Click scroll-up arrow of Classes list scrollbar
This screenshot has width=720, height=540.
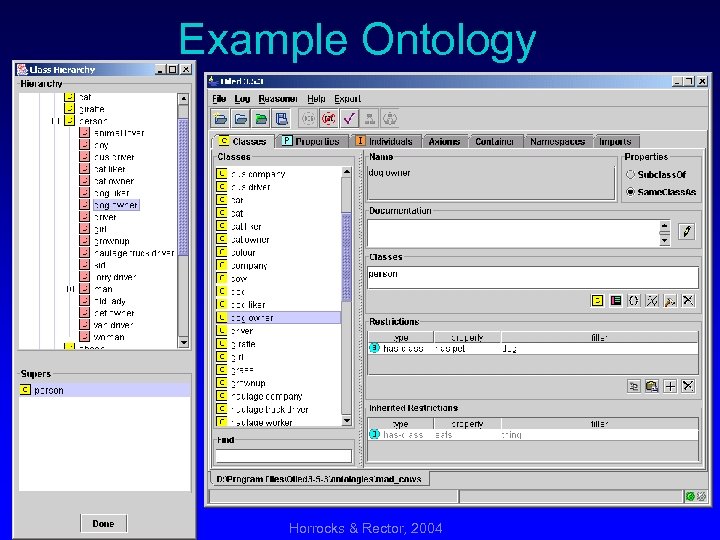[x=347, y=172]
